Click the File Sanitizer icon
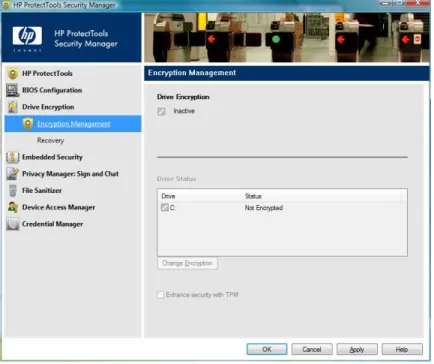The width and height of the screenshot is (434, 364). tap(13, 191)
